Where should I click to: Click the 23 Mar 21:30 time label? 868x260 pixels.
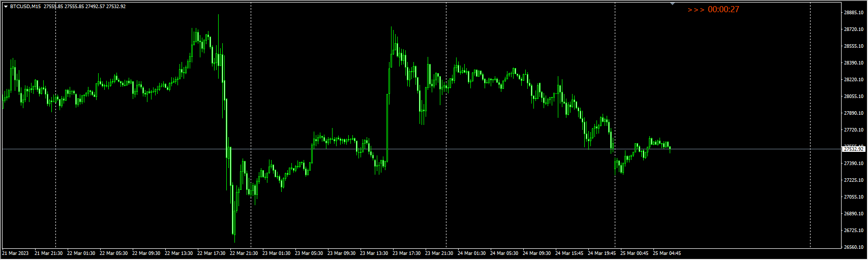point(439,253)
